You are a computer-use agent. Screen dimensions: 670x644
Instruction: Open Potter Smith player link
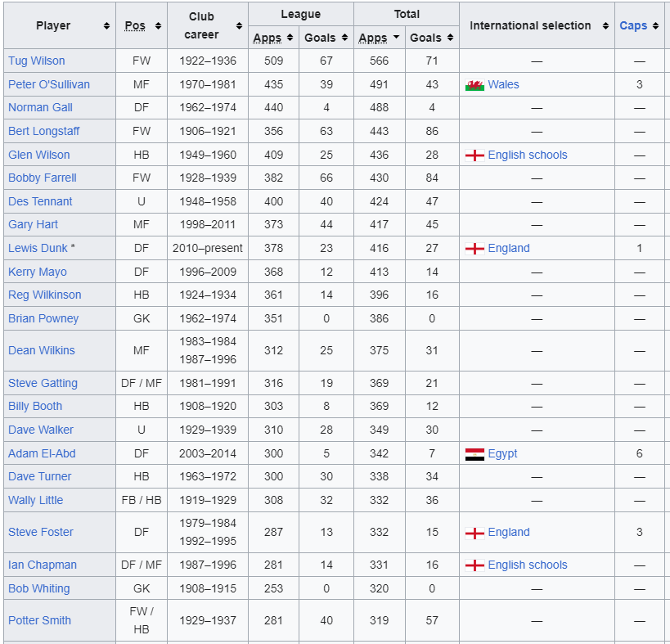point(40,621)
